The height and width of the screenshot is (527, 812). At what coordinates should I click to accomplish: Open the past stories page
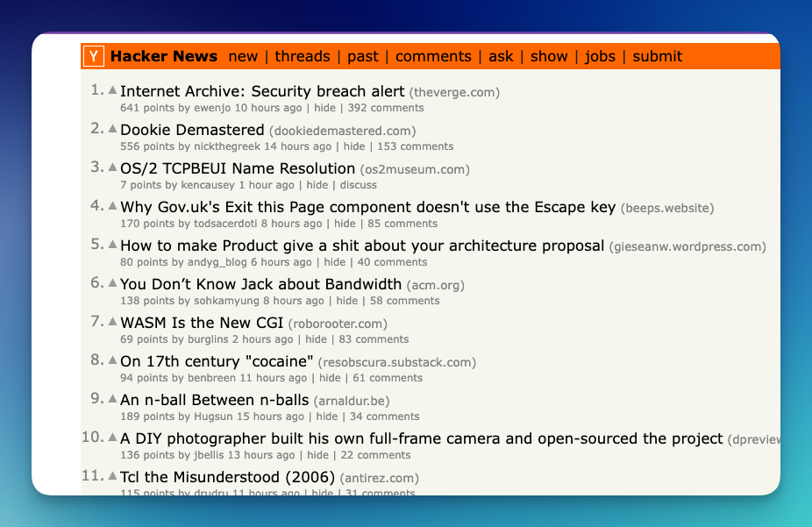(362, 56)
